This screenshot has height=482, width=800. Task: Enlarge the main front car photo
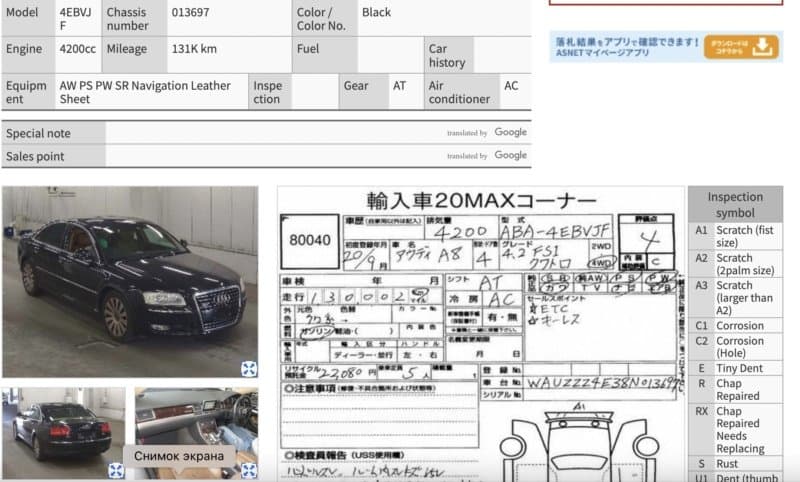tap(249, 368)
